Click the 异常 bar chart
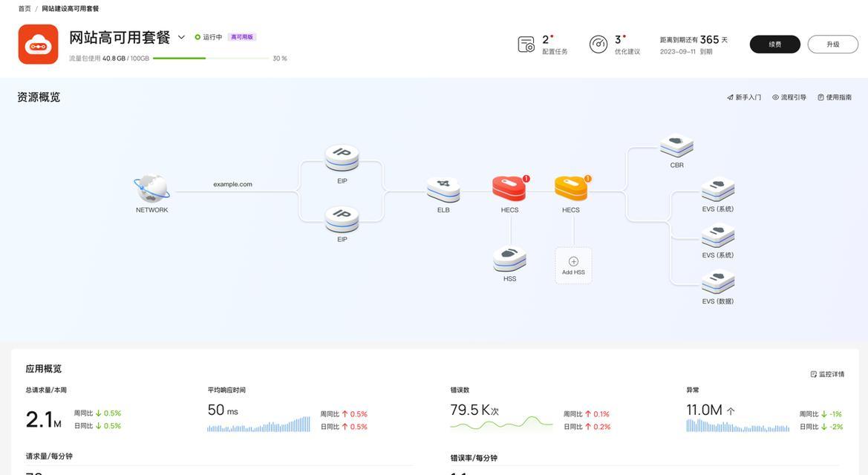 tap(738, 425)
